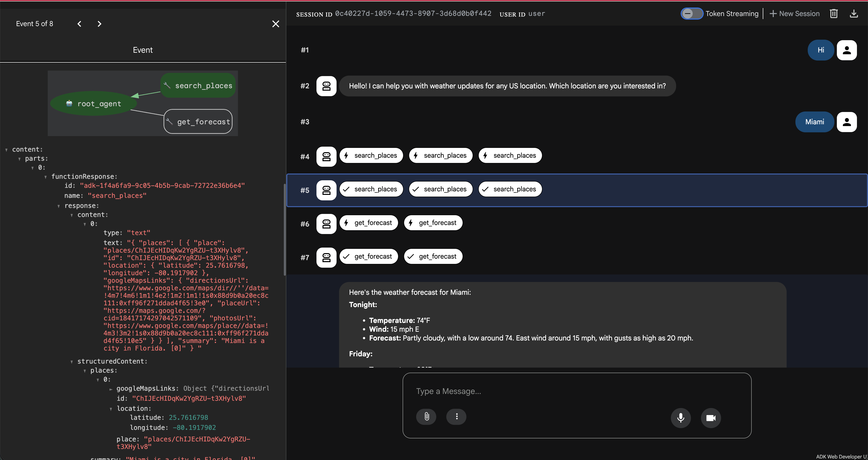Collapse the functionResponse tree node
The height and width of the screenshot is (460, 868).
46,177
